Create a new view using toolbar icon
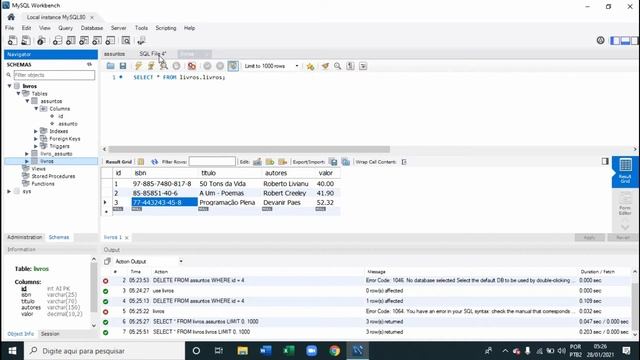The height and width of the screenshot is (360, 640). click(x=84, y=40)
